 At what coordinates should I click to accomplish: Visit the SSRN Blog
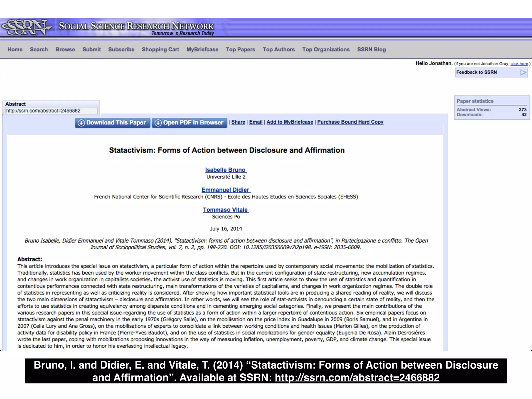coord(371,49)
